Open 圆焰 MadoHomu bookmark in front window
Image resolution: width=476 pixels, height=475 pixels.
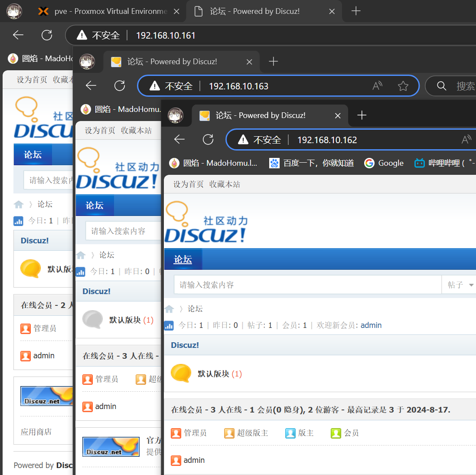213,163
